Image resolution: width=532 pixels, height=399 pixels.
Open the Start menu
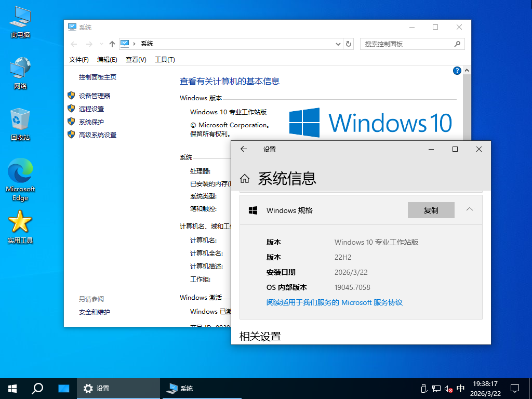11,388
